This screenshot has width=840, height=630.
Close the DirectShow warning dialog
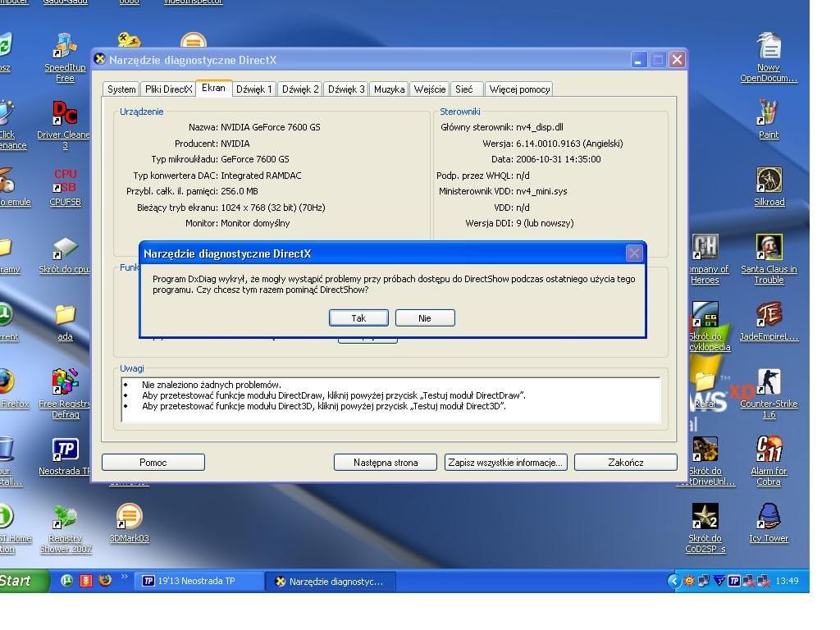pos(634,253)
